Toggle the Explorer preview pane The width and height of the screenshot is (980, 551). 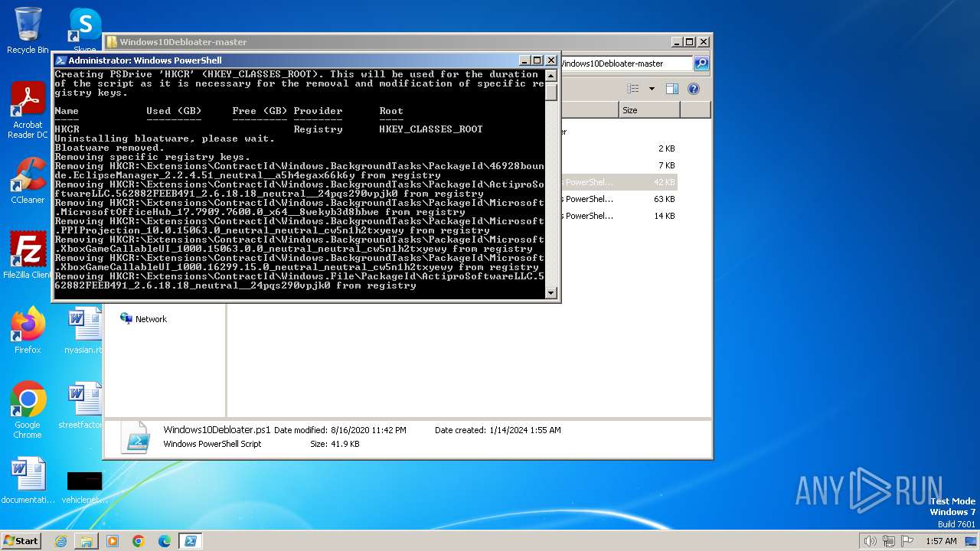tap(672, 89)
